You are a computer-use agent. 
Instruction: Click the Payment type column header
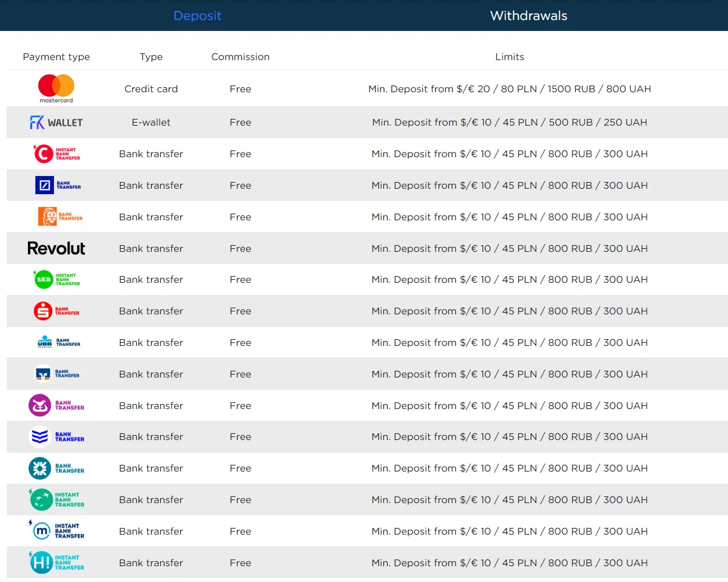pyautogui.click(x=56, y=57)
